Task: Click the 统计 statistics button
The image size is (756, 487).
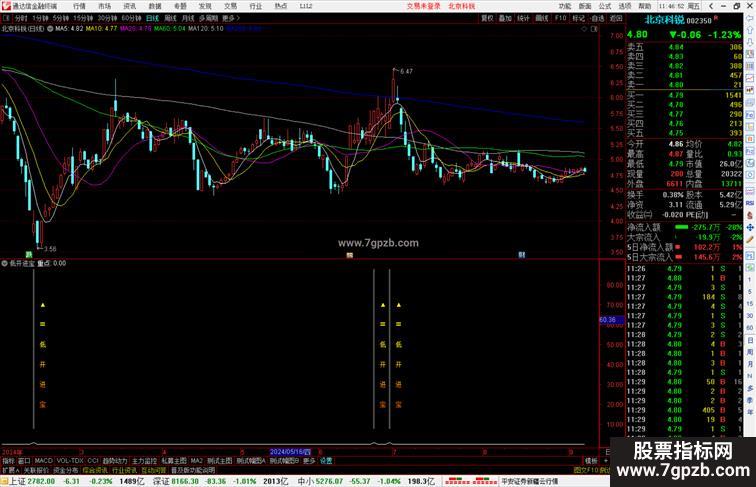Action: (x=523, y=18)
